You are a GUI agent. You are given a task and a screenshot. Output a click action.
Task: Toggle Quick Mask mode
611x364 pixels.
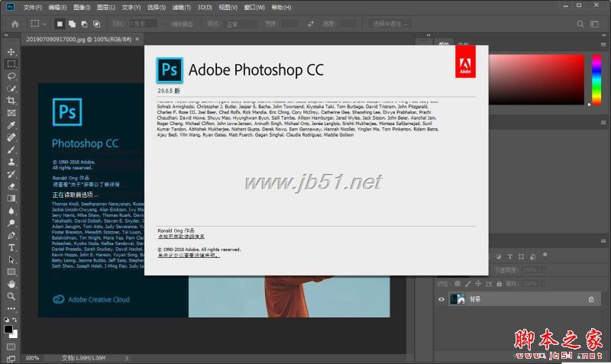tap(11, 346)
